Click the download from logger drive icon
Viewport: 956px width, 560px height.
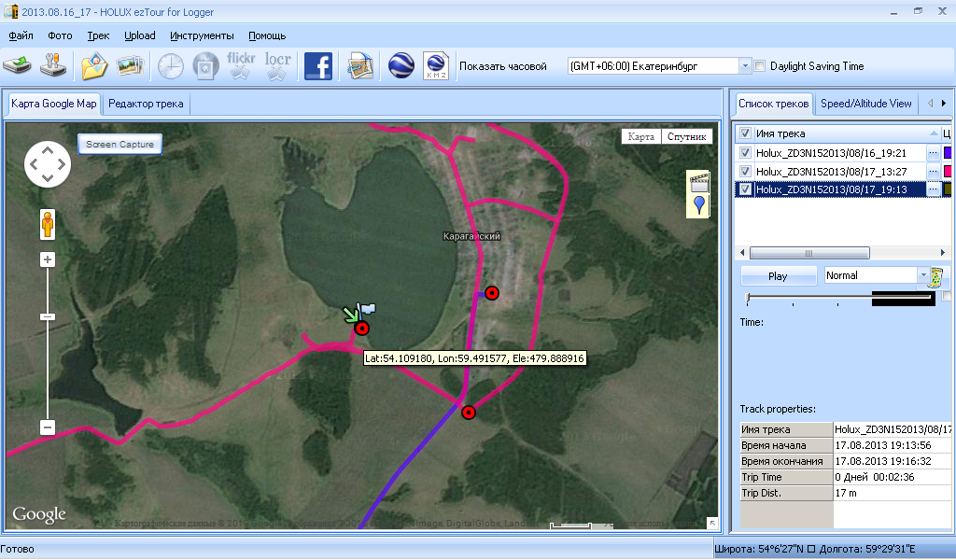coord(17,65)
